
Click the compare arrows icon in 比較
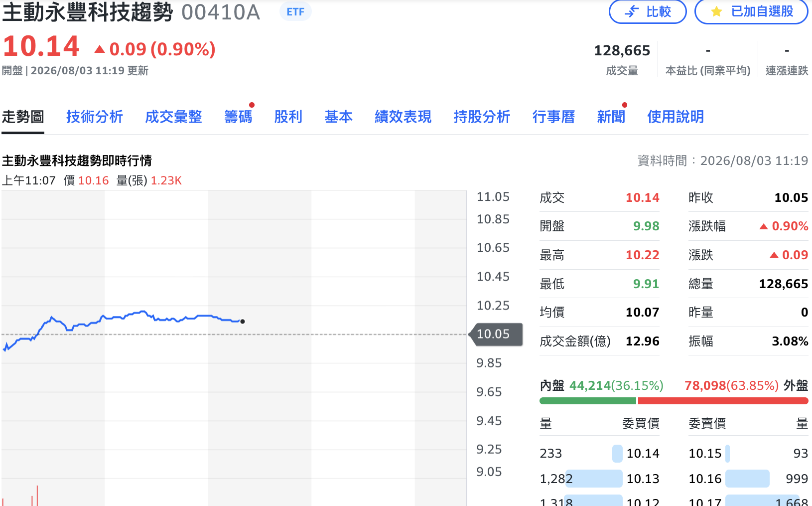coord(632,11)
